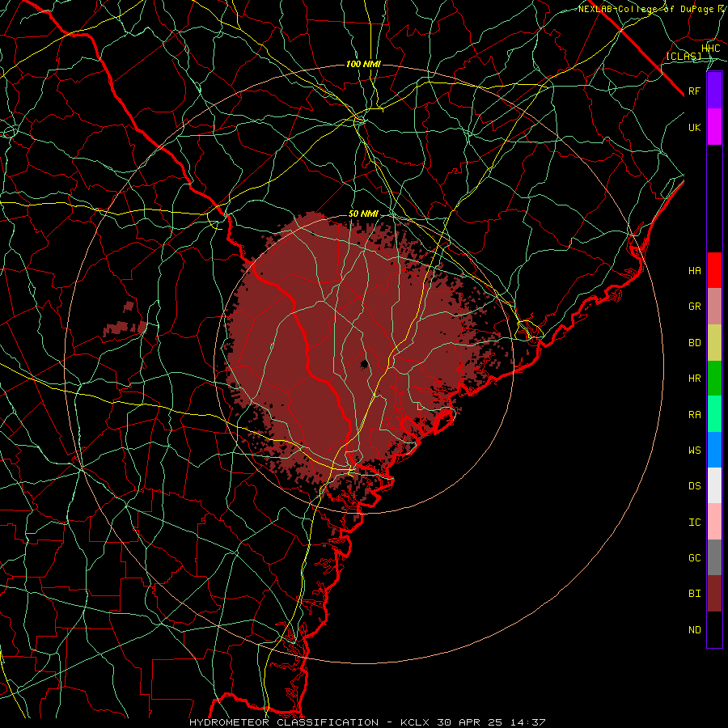
Task: Click the black radar site dot in the echo
Action: pos(365,363)
